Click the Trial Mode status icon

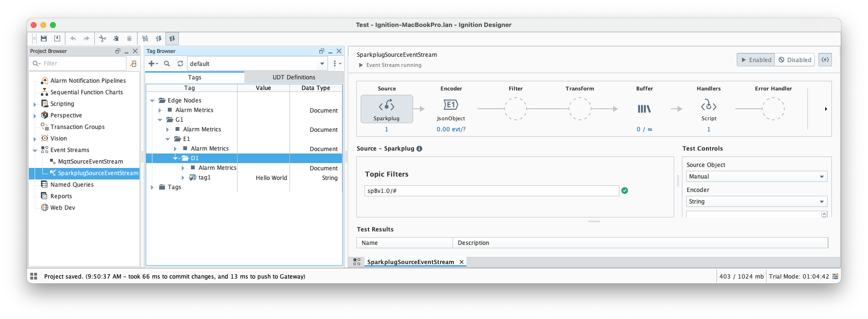836,276
